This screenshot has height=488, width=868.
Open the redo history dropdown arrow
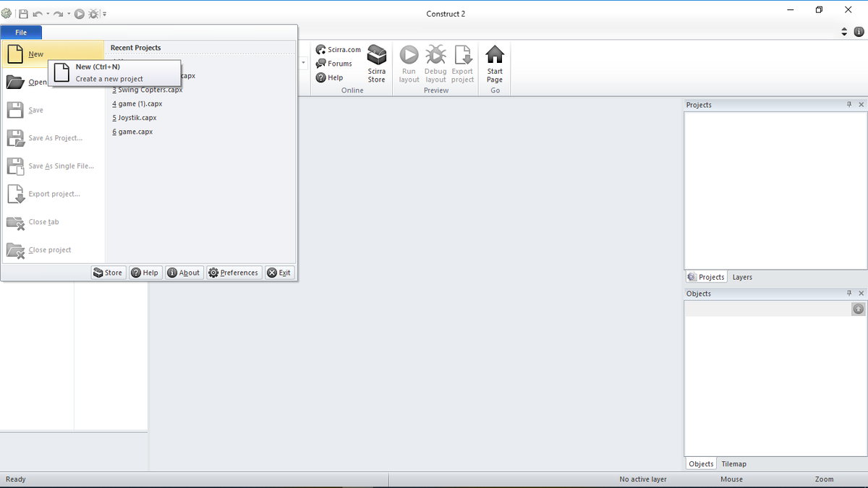(68, 13)
